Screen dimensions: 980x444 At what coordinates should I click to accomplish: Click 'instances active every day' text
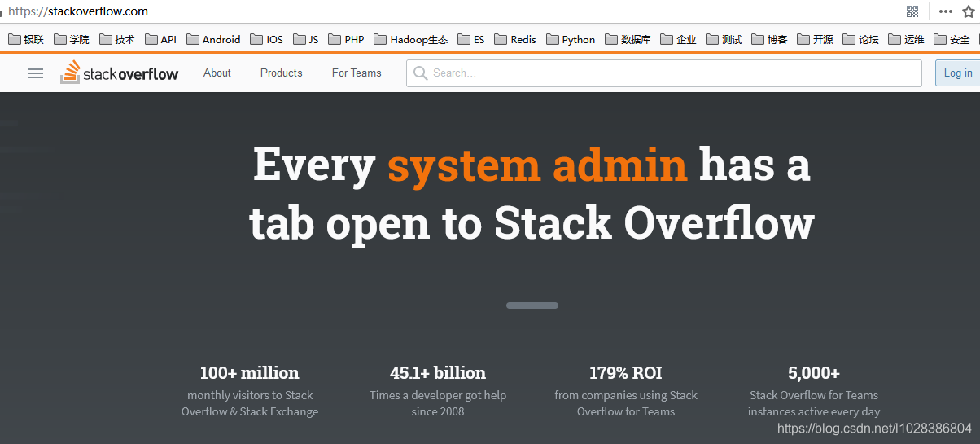(814, 411)
